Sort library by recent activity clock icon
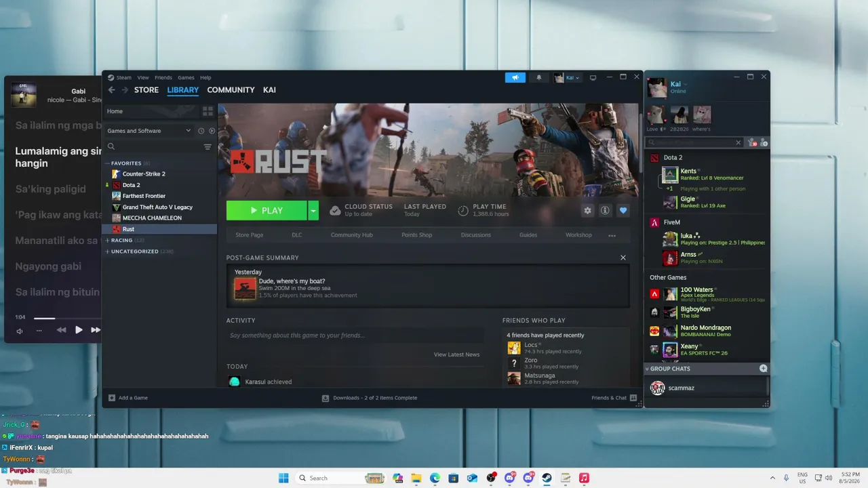Image resolution: width=868 pixels, height=488 pixels. pyautogui.click(x=201, y=131)
